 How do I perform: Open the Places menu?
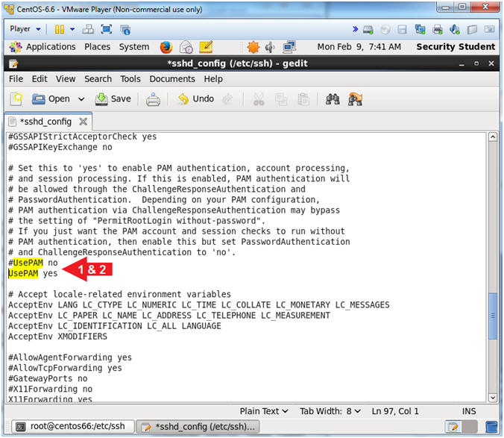(x=98, y=46)
